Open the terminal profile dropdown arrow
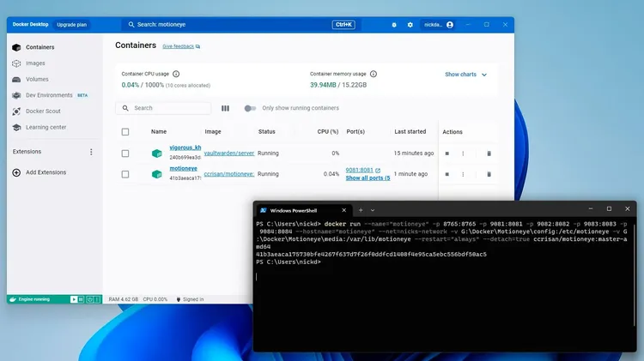644x361 pixels. click(373, 210)
